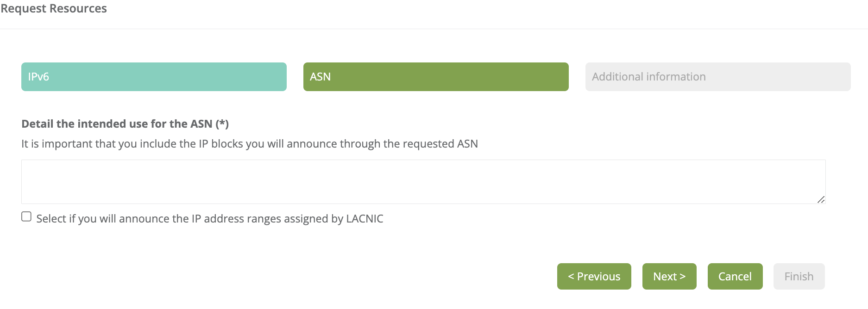Click the 'ASN' text in the green step
Viewport: 868px width, 309px height.
pos(320,77)
